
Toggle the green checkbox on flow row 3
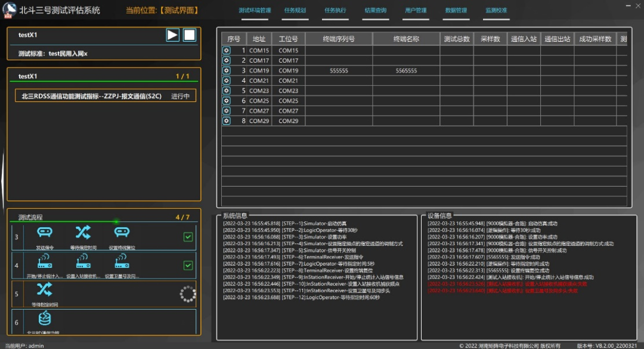tap(188, 237)
